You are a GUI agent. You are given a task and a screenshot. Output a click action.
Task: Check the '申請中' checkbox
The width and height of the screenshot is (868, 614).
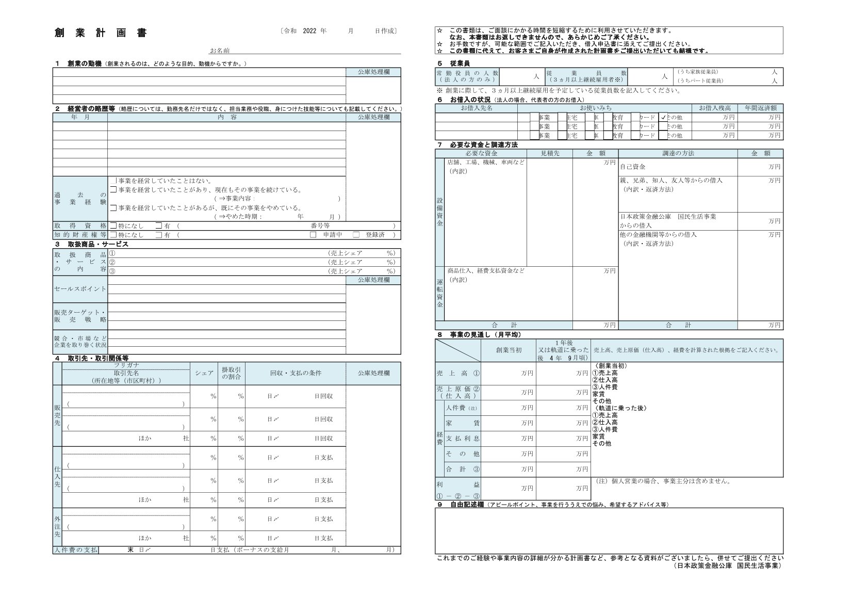(x=313, y=235)
